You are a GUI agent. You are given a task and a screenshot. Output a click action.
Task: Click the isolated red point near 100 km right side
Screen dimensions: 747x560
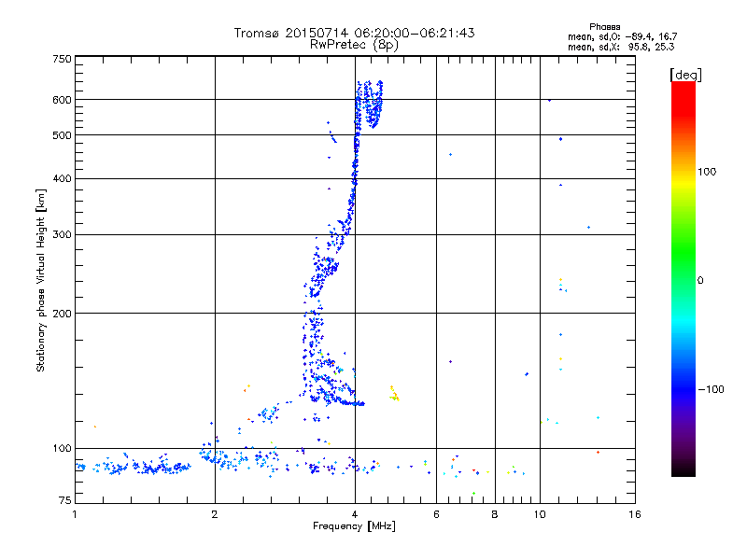[598, 452]
